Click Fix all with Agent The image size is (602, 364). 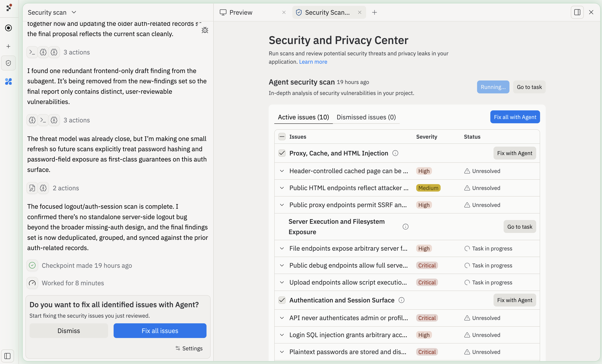point(515,117)
